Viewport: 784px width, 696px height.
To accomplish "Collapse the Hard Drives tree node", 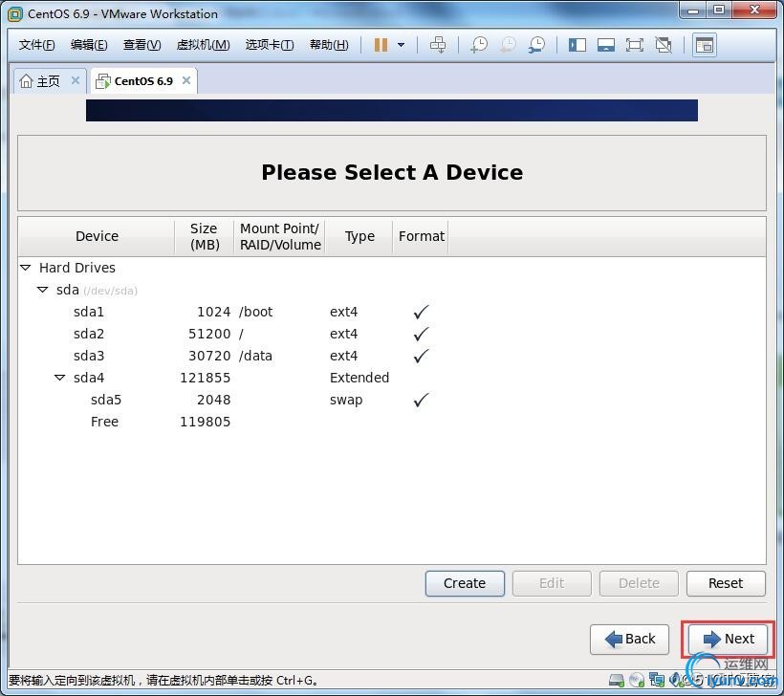I will click(x=26, y=268).
